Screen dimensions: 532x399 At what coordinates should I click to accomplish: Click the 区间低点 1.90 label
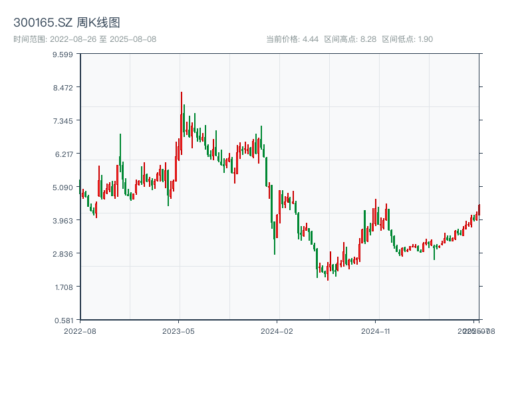point(407,39)
